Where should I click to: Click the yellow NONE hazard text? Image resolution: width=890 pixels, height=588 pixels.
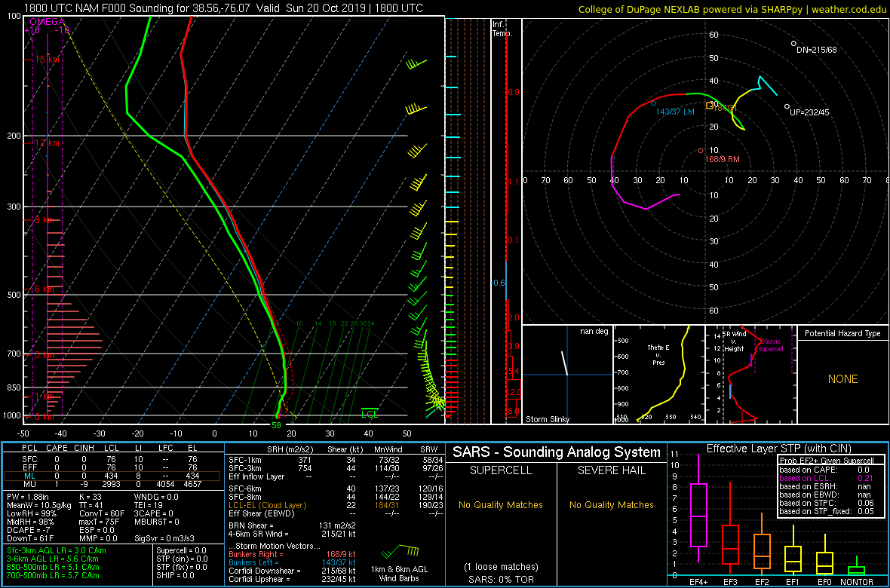[843, 379]
